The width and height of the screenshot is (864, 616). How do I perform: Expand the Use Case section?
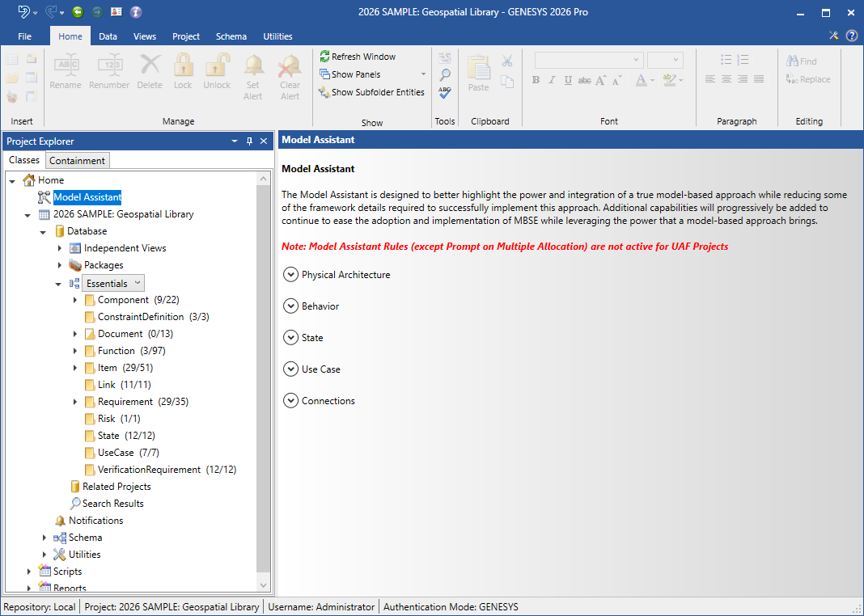[291, 369]
